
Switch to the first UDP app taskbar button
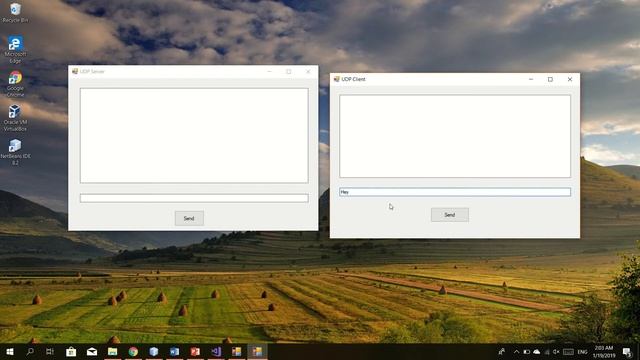(236, 351)
